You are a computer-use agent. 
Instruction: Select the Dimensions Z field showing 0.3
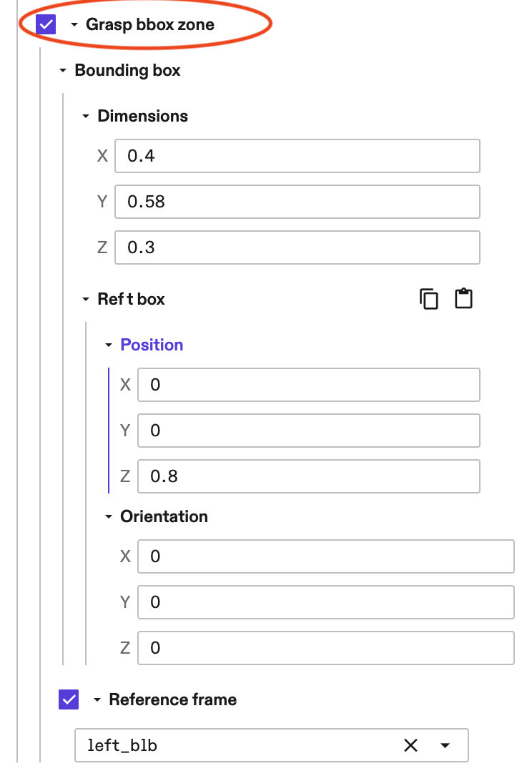tap(297, 247)
